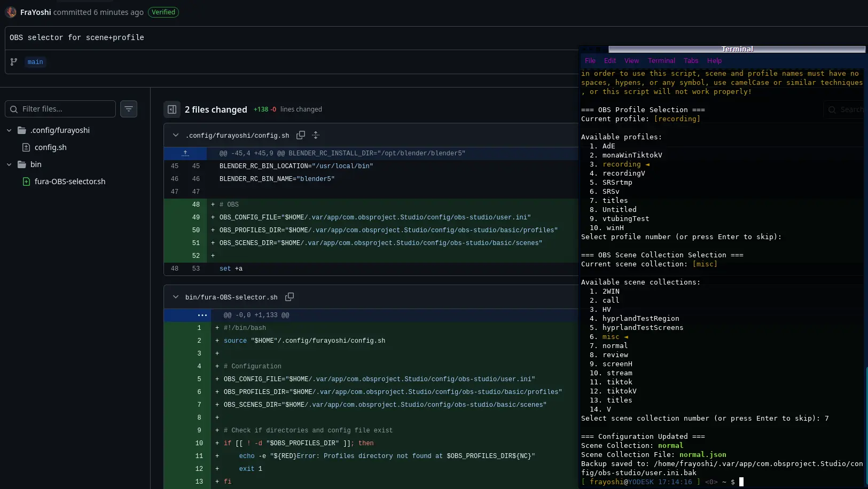Screen dimensions: 868x489
Task: Click the Verified badge
Action: (163, 12)
